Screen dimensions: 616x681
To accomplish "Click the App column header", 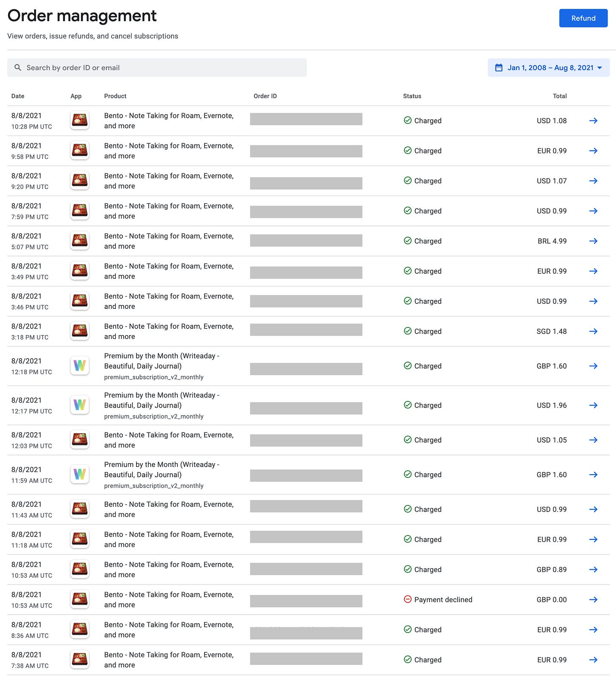I will point(76,96).
